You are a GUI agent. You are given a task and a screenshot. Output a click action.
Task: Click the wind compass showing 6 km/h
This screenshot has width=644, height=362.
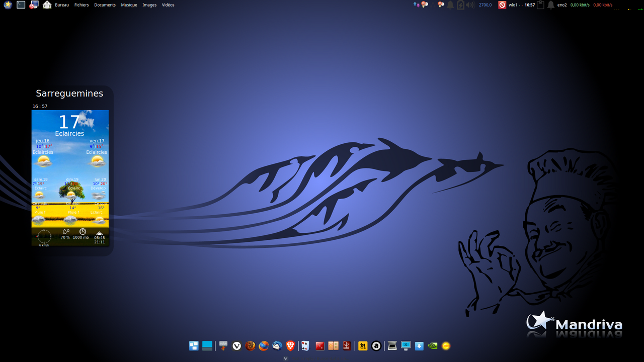tap(44, 237)
